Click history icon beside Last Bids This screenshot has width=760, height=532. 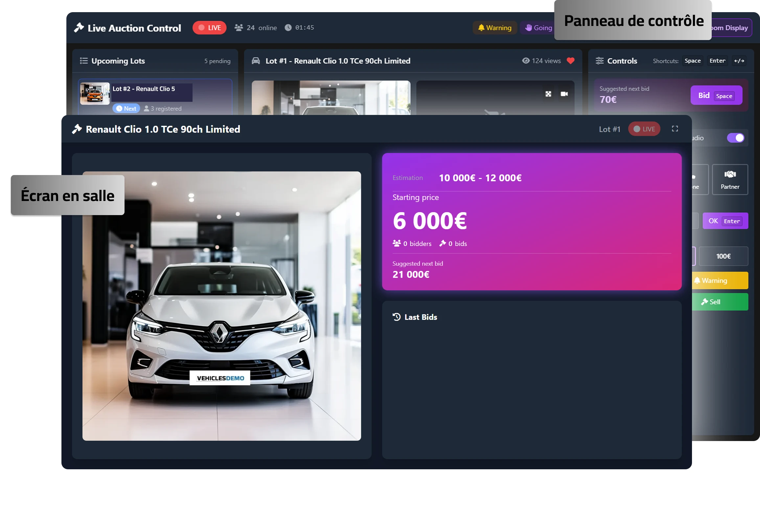coord(397,317)
